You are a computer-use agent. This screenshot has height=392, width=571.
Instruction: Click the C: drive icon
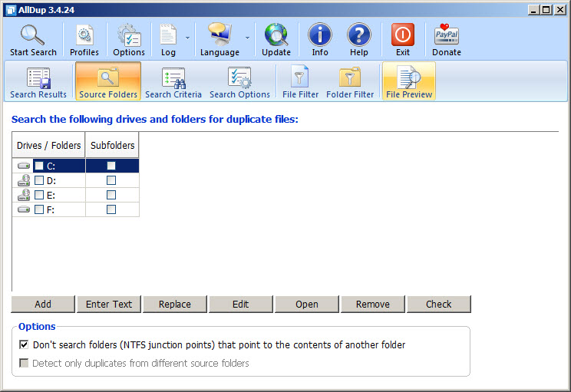coord(24,166)
